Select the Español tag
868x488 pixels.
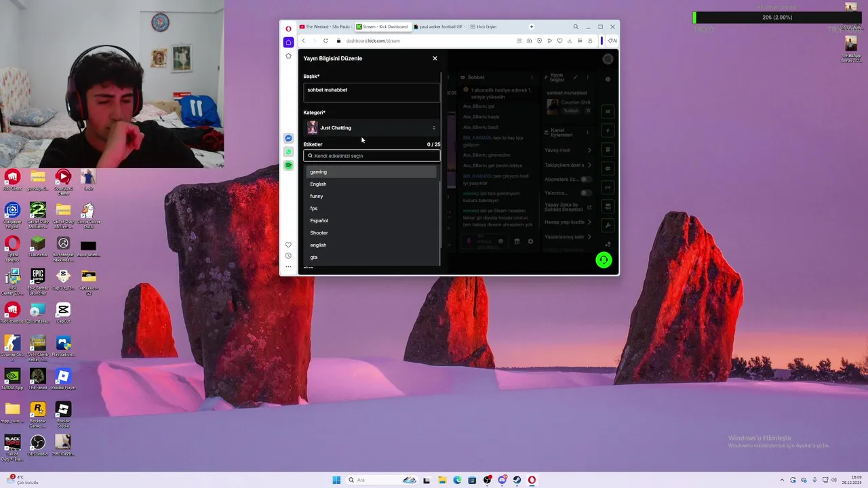pos(370,221)
